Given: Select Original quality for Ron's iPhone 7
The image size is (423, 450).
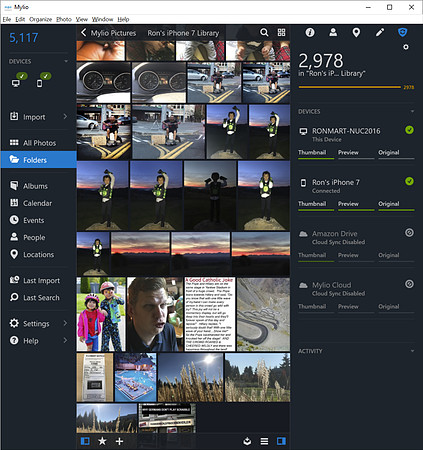Looking at the screenshot, I should point(389,204).
